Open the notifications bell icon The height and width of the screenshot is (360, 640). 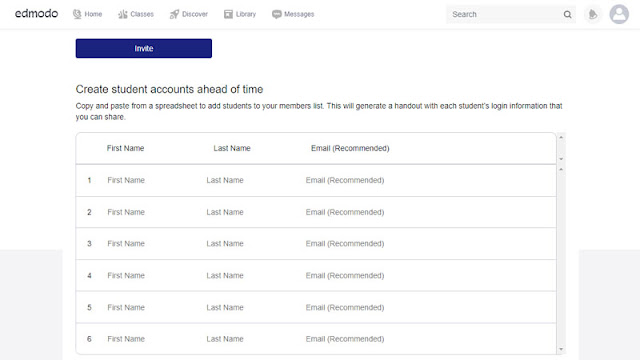[x=593, y=14]
